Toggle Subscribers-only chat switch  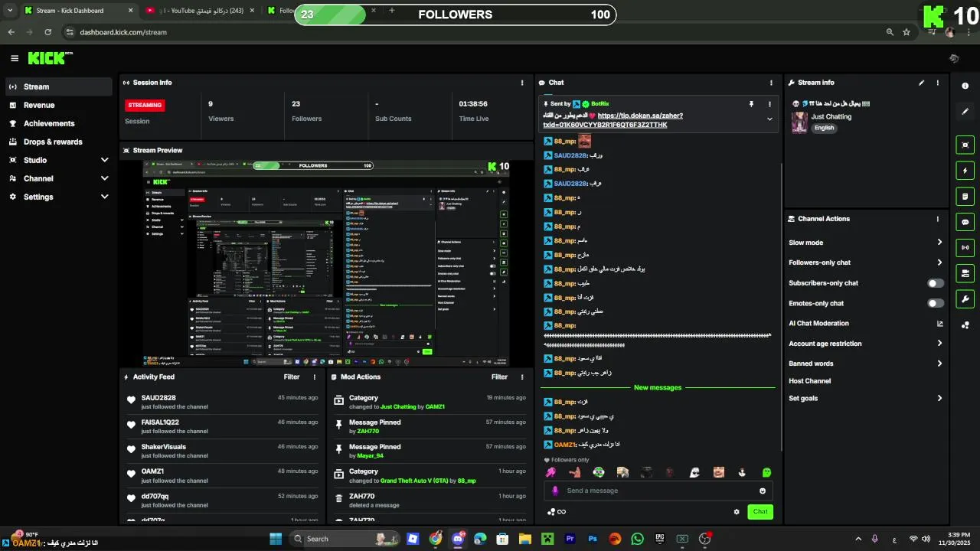click(936, 283)
